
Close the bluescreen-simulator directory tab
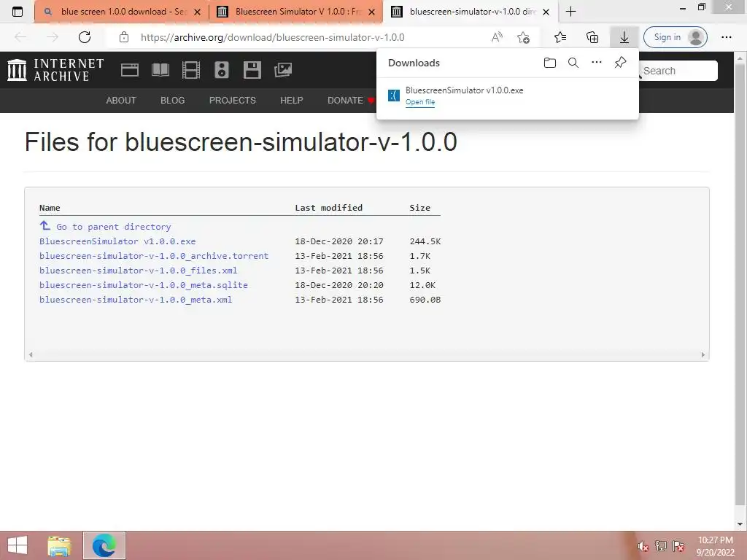pyautogui.click(x=546, y=12)
